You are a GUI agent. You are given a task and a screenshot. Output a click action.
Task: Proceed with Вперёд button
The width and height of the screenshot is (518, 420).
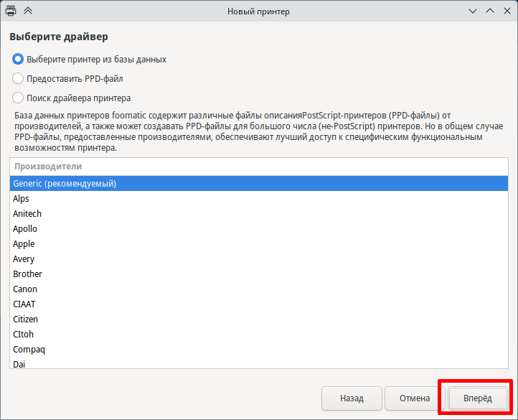point(478,398)
